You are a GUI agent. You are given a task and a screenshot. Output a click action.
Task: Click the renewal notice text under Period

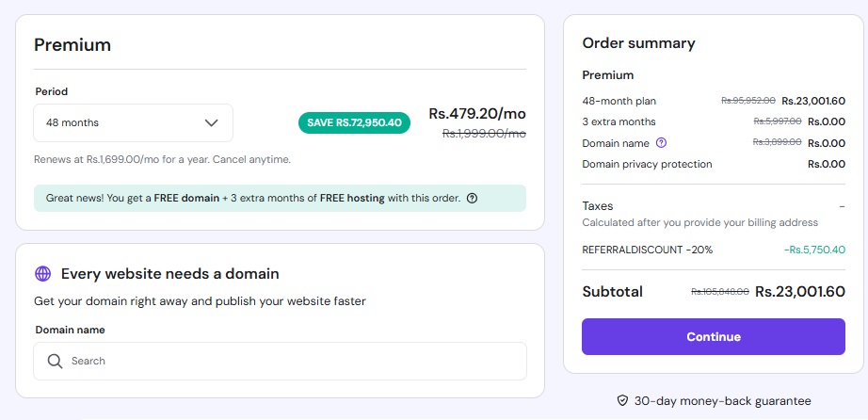[162, 159]
